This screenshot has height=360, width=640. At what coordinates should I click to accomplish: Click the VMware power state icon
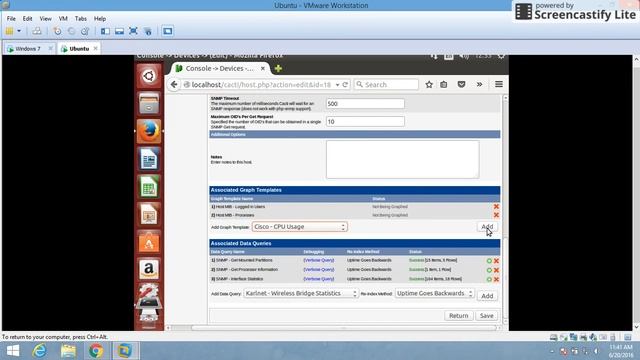pos(9,31)
